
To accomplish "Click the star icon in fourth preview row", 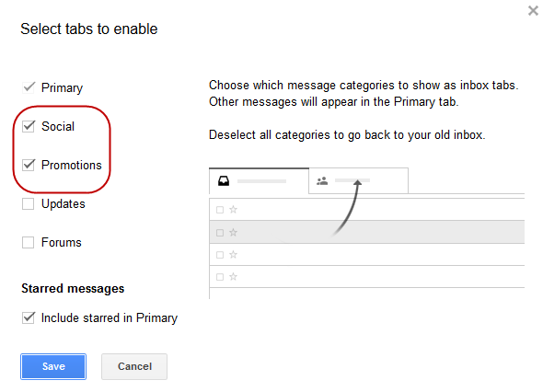I will click(234, 277).
